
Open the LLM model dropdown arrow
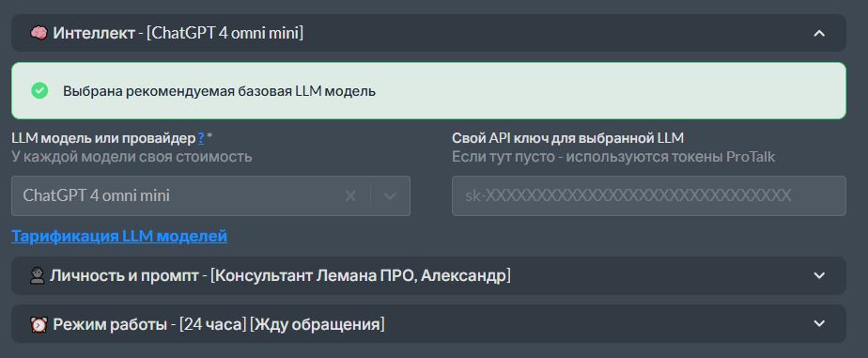[390, 195]
